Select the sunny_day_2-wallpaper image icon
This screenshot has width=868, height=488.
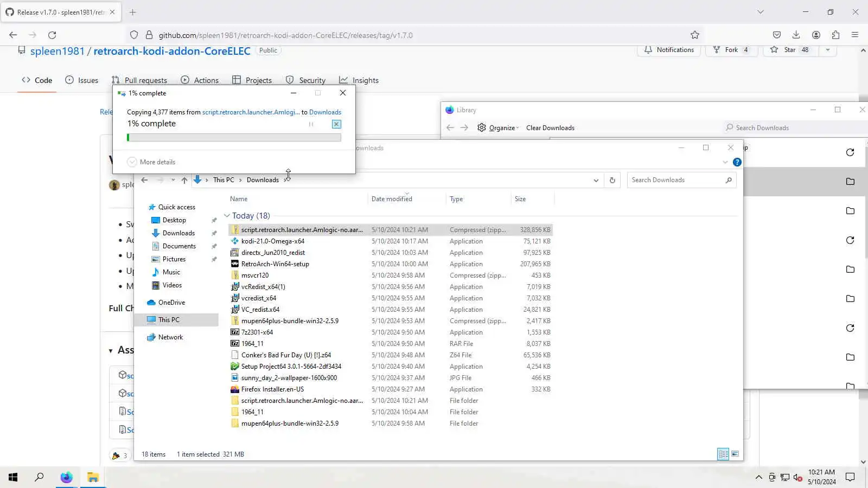pyautogui.click(x=235, y=378)
